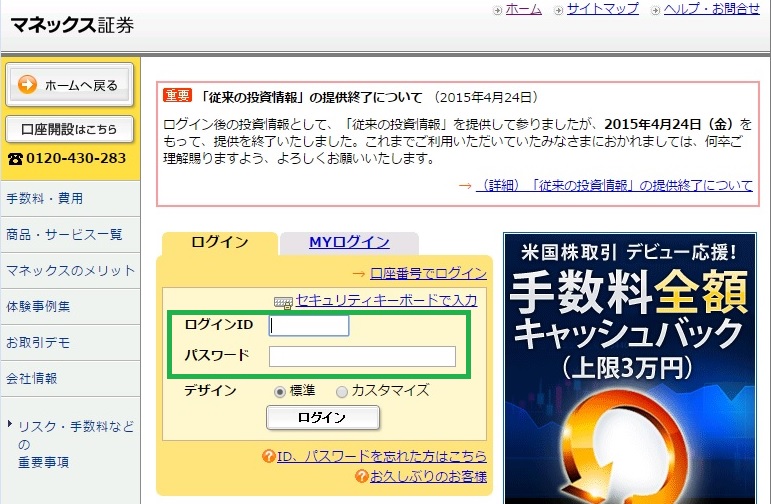The image size is (771, 504).
Task: Click the notice heading 「従来の投資情報」の提供終了について
Action: pos(311,97)
